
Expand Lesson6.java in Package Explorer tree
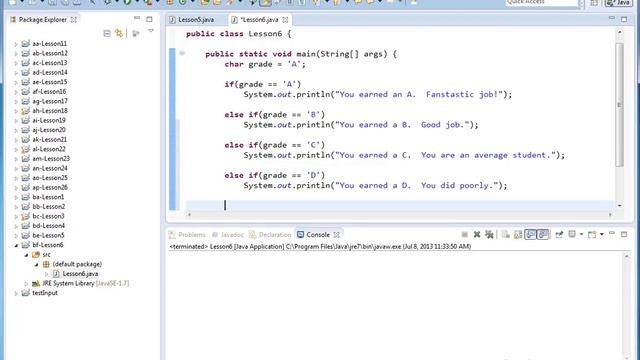[x=46, y=274]
